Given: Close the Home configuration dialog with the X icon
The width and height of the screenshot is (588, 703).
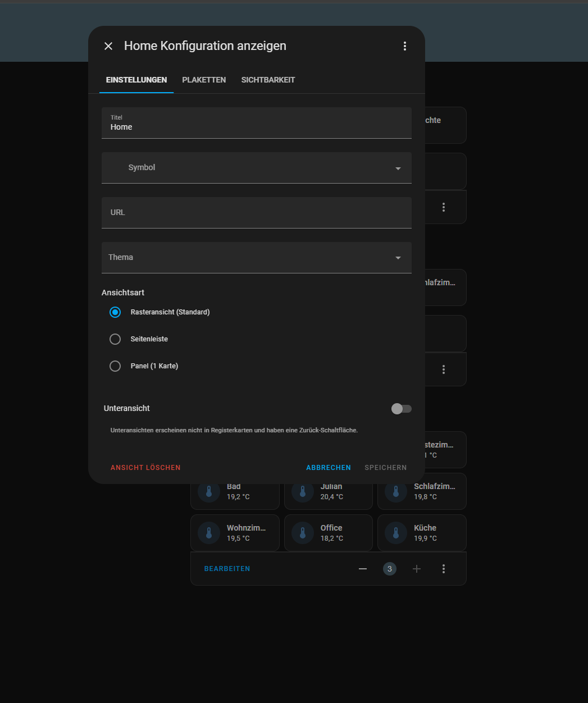Looking at the screenshot, I should (x=108, y=46).
